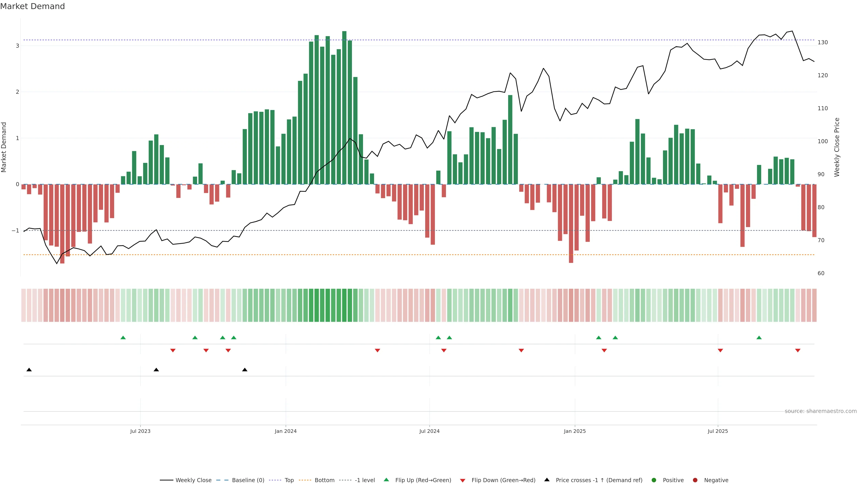The height and width of the screenshot is (488, 868).
Task: Click the Jul 2025 x-axis label
Action: (x=718, y=431)
